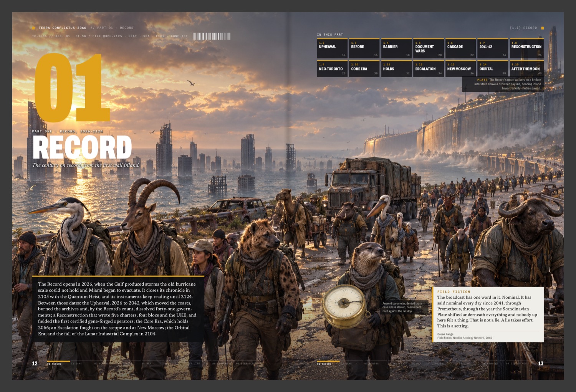Click the white RECORD headline

(x=82, y=147)
